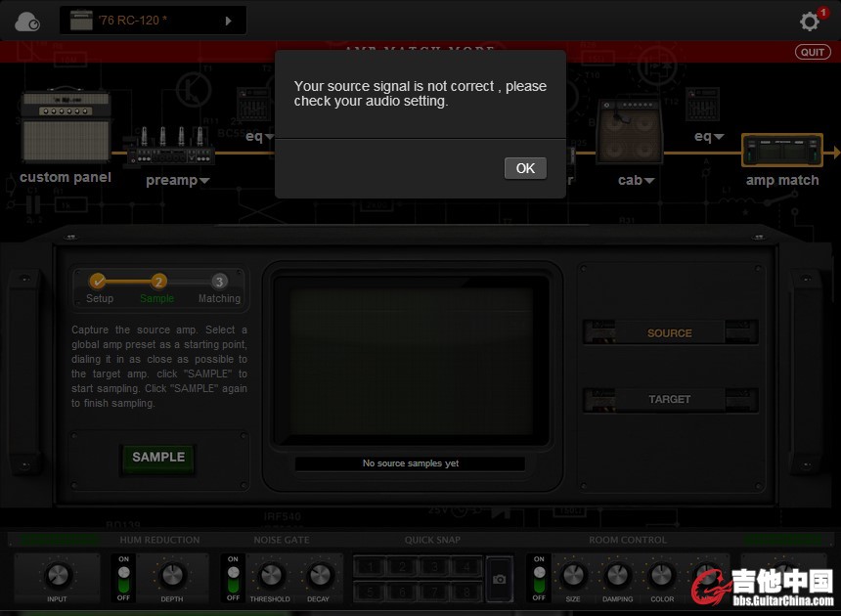This screenshot has width=841, height=616.
Task: Click the INPUT level knob
Action: 58,576
